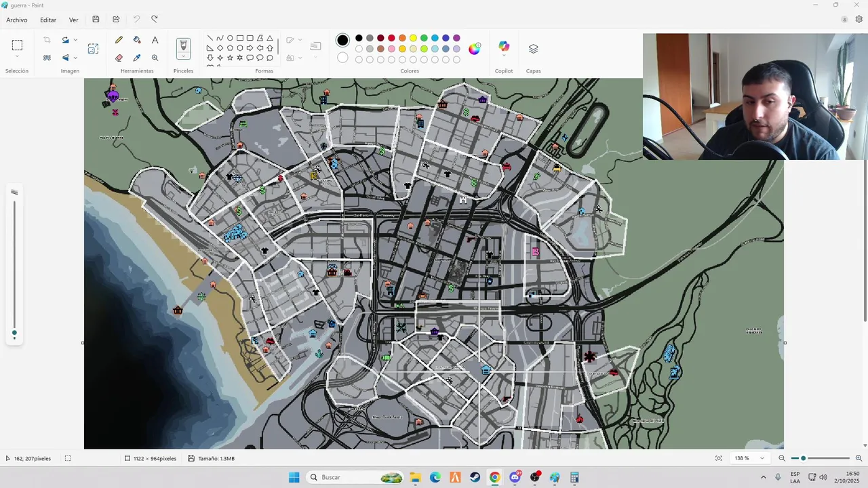Pick the red color swatch

[x=391, y=38]
